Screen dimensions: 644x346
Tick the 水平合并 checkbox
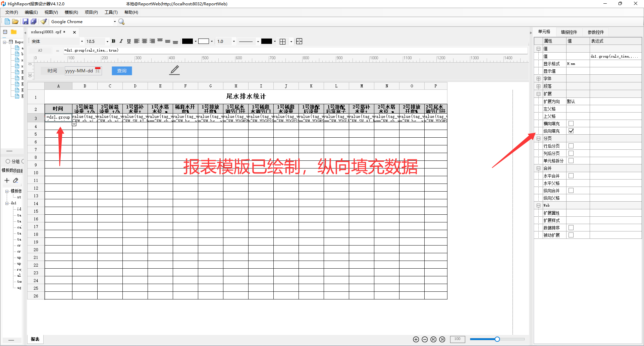[x=571, y=176]
